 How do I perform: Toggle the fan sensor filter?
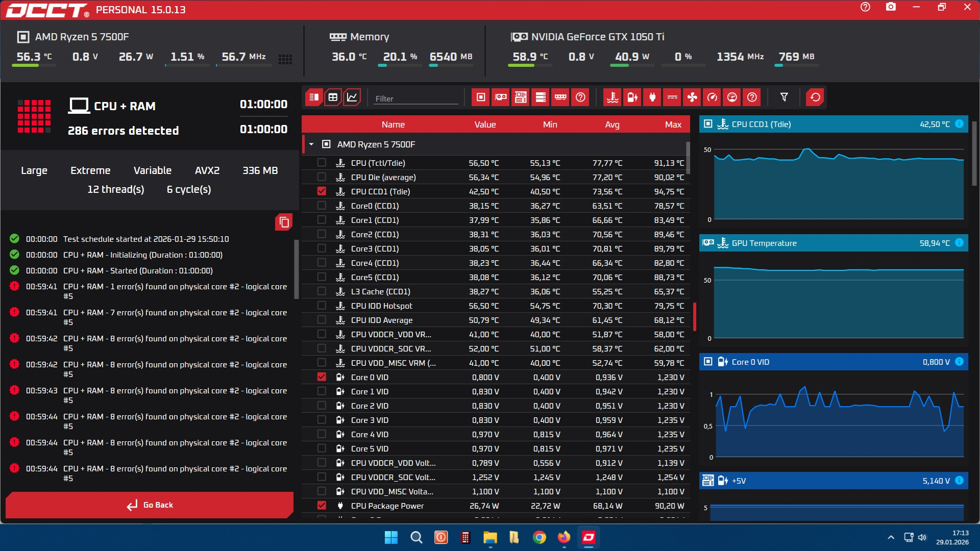click(692, 97)
